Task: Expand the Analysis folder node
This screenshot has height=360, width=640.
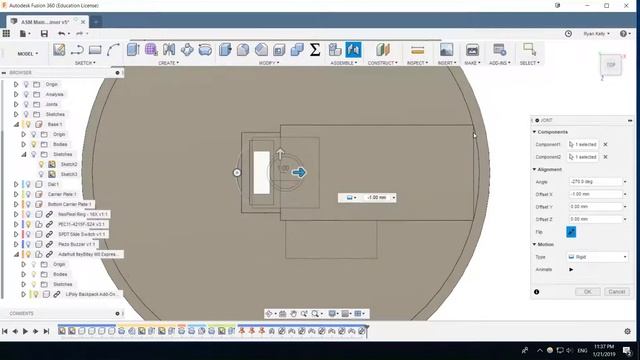Action: [x=16, y=94]
